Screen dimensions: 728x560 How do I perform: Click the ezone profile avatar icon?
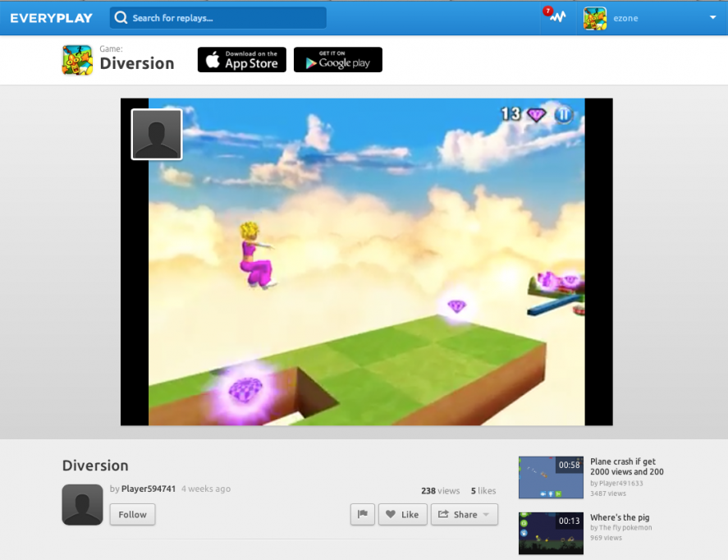pos(595,16)
